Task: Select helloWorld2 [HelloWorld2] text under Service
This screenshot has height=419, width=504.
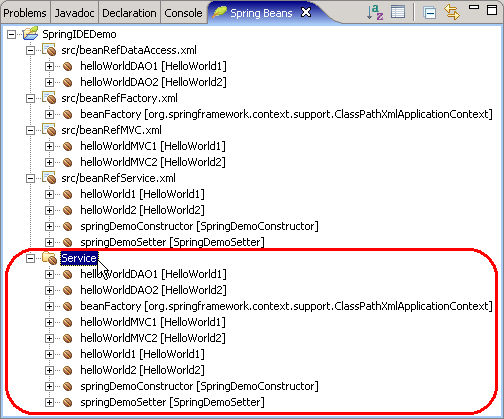Action: point(142,370)
